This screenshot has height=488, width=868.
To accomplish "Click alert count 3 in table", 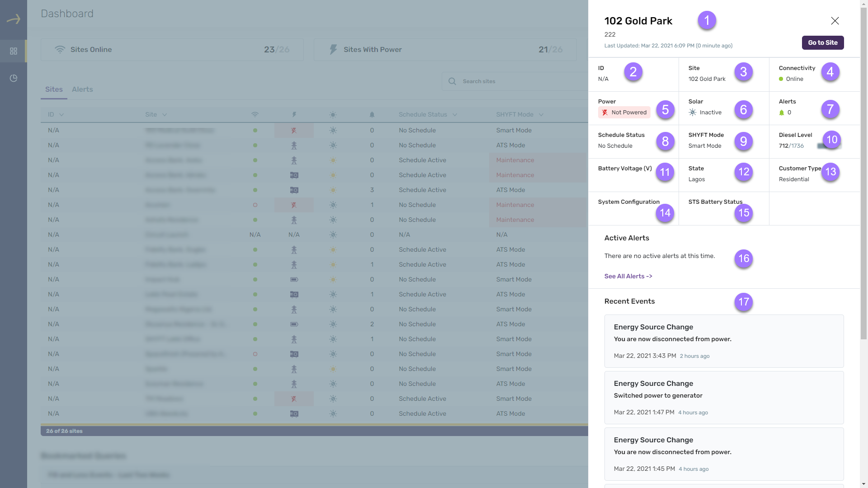I will [x=372, y=190].
